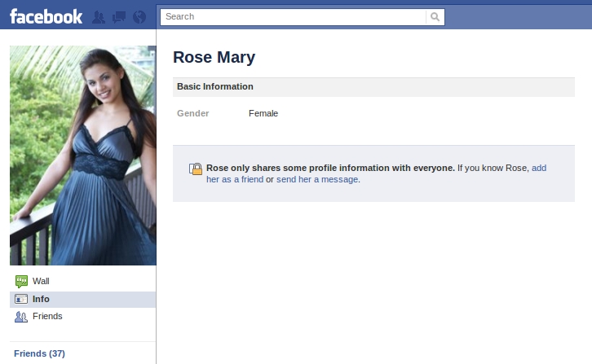Click the privacy lock icon
Screen dimensions: 592x364
pyautogui.click(x=196, y=169)
